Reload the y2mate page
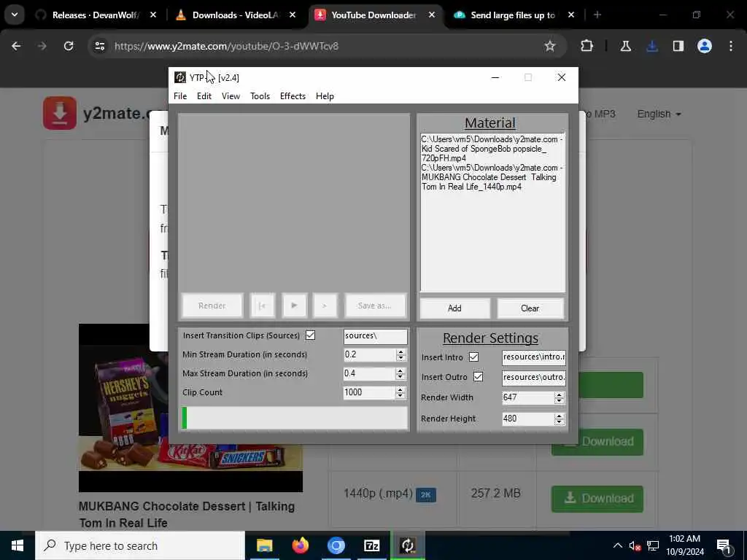The width and height of the screenshot is (747, 560). (69, 46)
